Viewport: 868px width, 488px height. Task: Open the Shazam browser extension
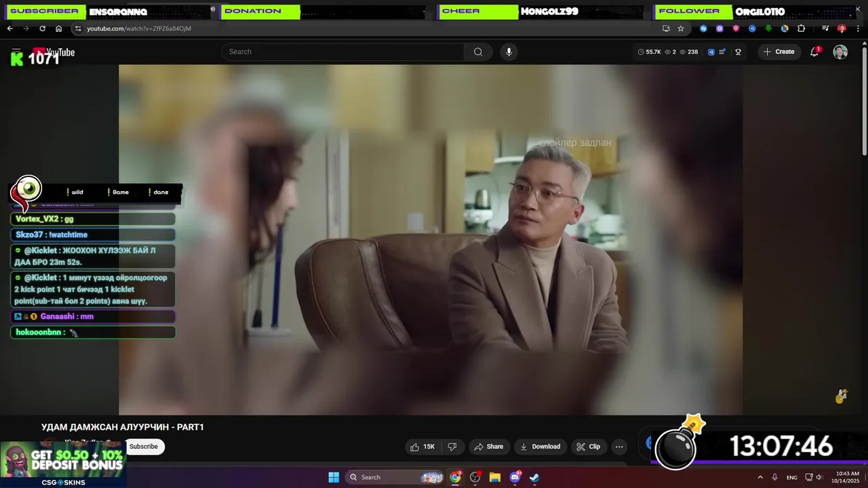(703, 28)
